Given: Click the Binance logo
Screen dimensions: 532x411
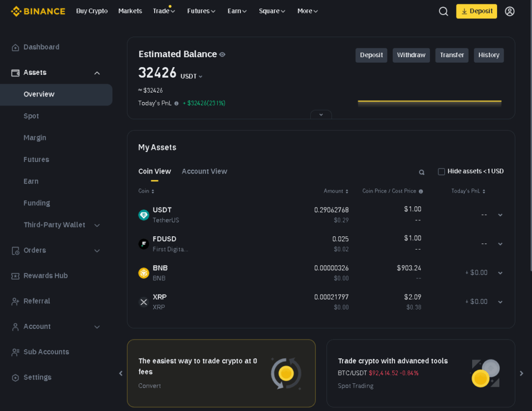Looking at the screenshot, I should pyautogui.click(x=38, y=11).
